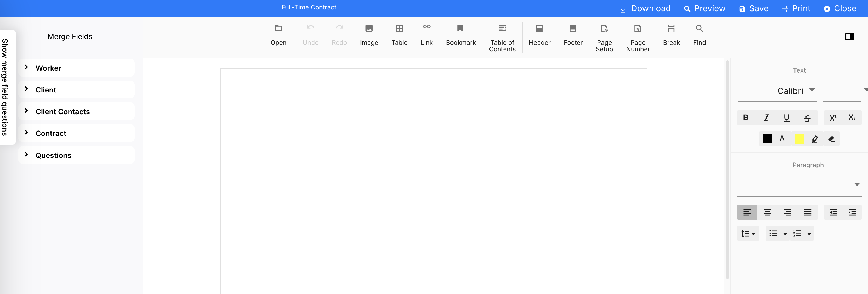Center align the paragraph

coord(767,212)
